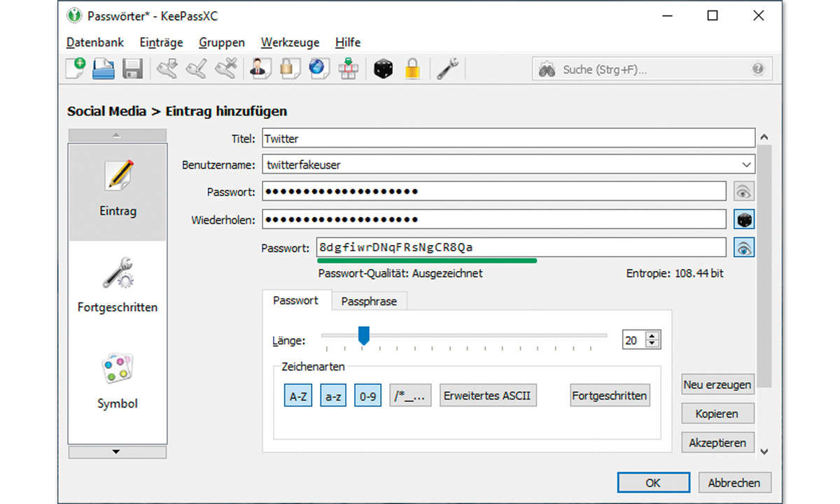Save the database using floppy disk icon
The width and height of the screenshot is (840, 504).
pos(133,69)
